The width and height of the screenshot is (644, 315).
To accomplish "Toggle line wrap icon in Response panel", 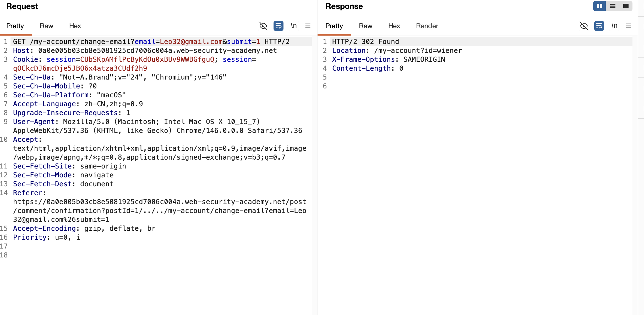I will click(x=599, y=26).
